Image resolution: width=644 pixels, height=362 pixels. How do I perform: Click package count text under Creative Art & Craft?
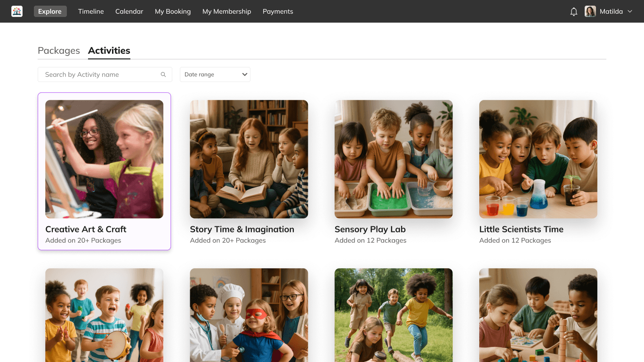tap(83, 240)
